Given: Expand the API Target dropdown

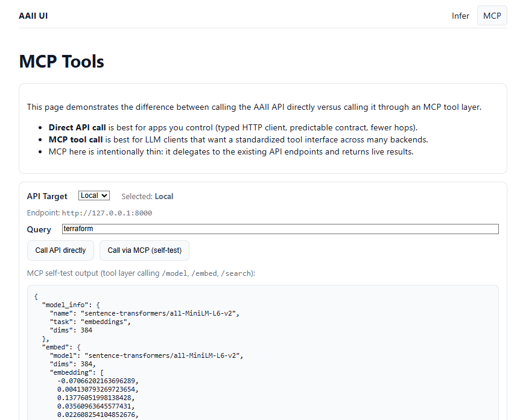Looking at the screenshot, I should 94,196.
